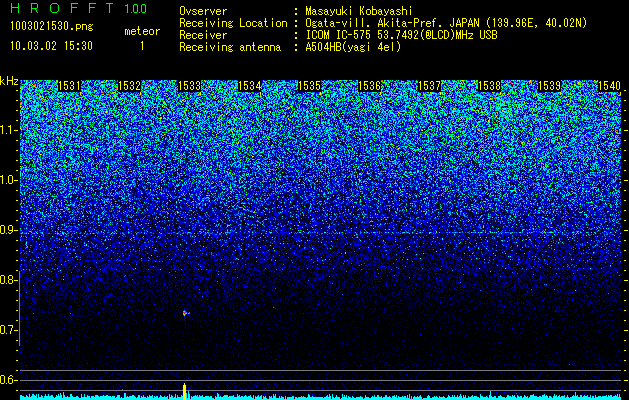Click the 1.1 frequency axis label
The height and width of the screenshot is (400, 629).
point(8,130)
